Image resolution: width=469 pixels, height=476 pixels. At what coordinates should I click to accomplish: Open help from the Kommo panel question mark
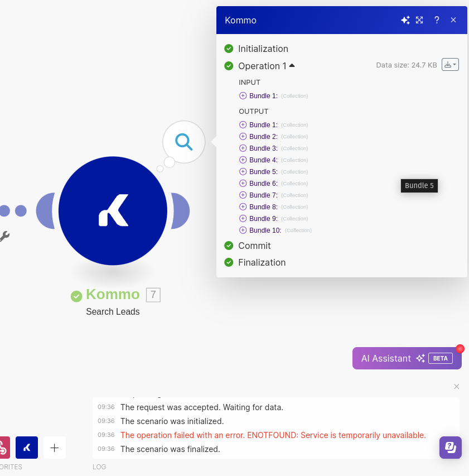click(437, 20)
